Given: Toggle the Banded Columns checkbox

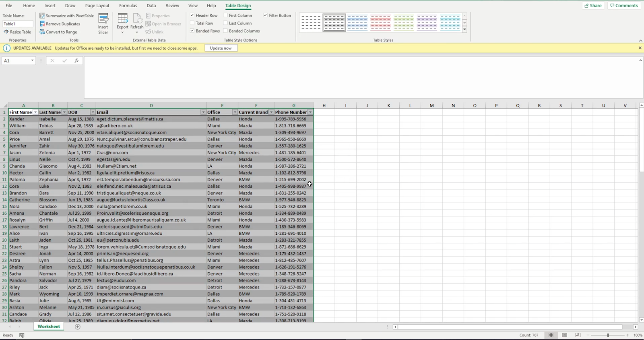Looking at the screenshot, I should (x=225, y=31).
